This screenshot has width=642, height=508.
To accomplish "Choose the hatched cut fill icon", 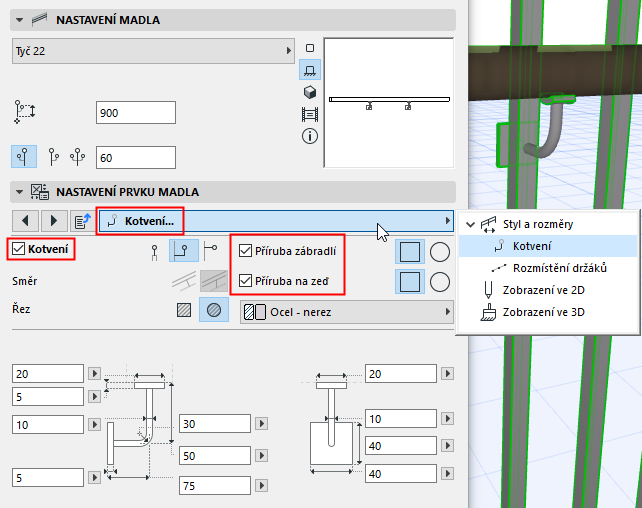I will (x=184, y=310).
